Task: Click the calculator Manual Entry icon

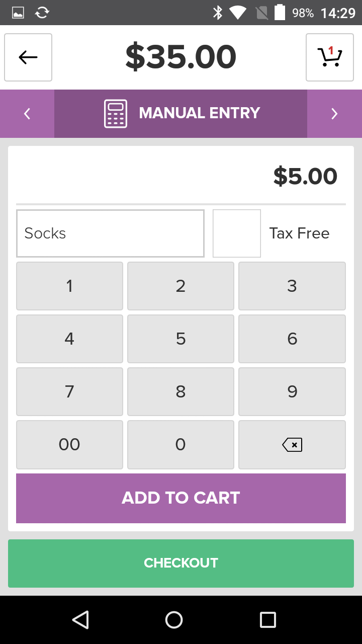Action: point(116,114)
